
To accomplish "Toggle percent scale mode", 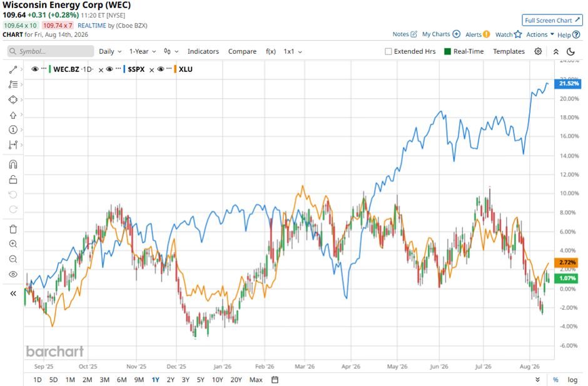I will (x=555, y=380).
